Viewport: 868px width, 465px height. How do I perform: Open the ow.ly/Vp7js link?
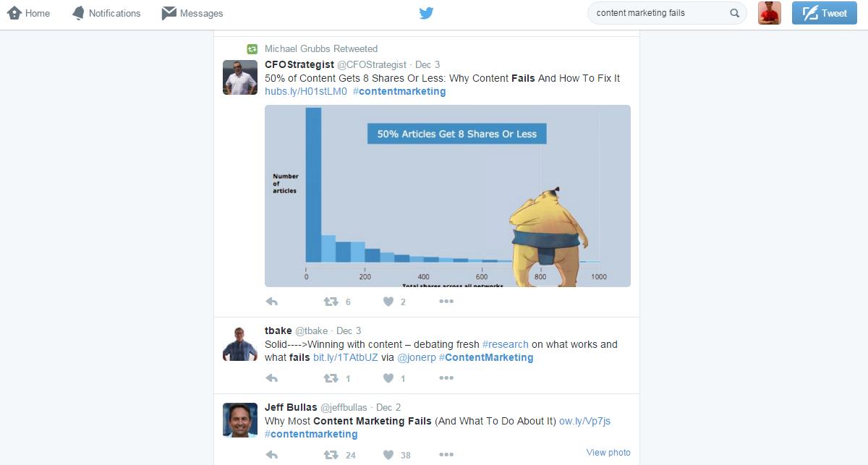tap(584, 421)
